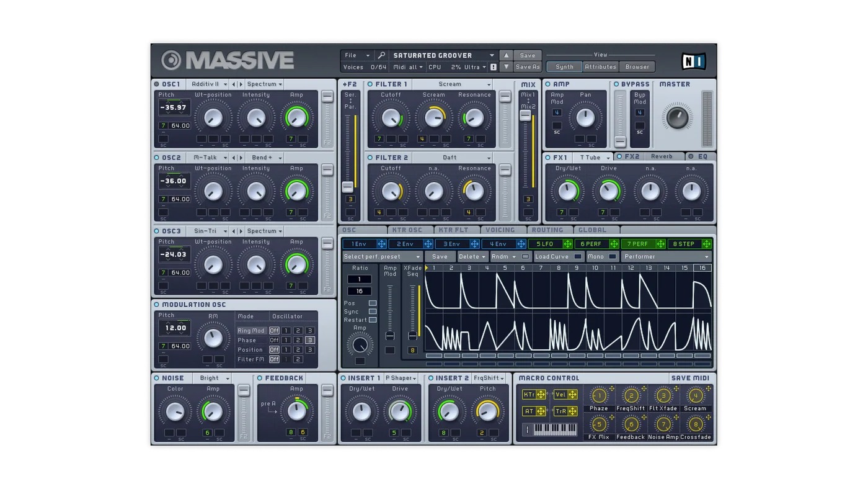Open the Select perf. preset dropdown

tap(382, 257)
